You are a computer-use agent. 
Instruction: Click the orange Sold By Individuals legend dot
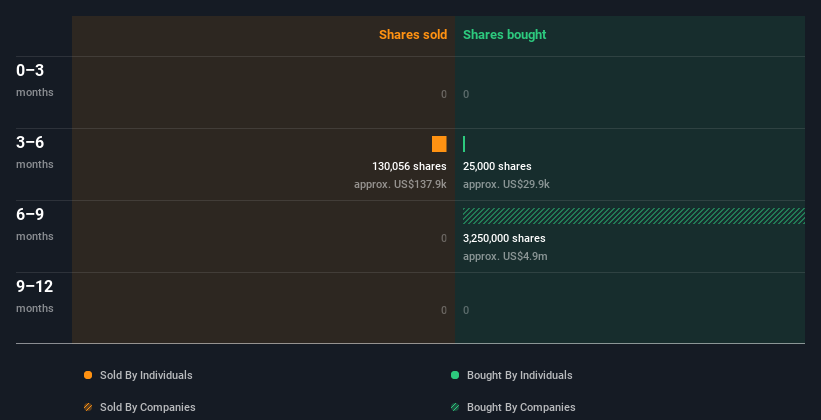pos(88,375)
